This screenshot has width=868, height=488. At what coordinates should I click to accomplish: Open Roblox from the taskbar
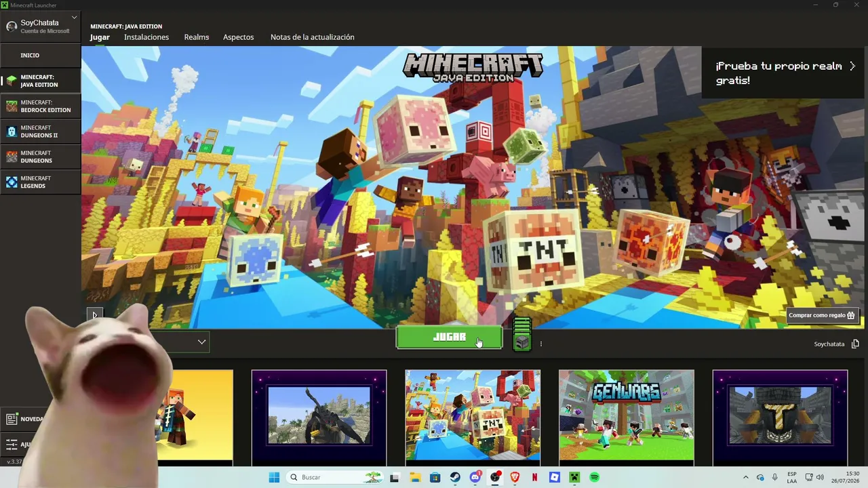[x=555, y=477]
